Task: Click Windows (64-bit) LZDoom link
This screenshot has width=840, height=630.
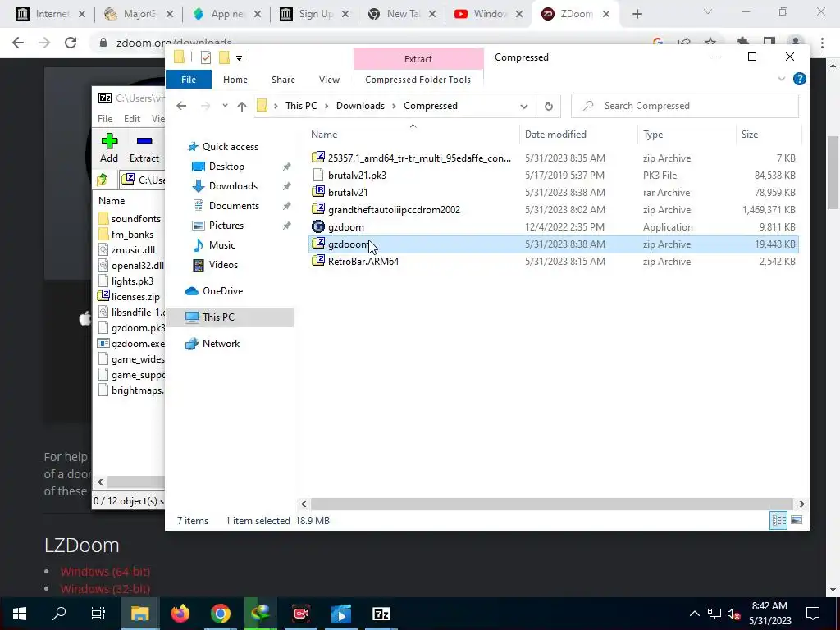Action: [105, 572]
